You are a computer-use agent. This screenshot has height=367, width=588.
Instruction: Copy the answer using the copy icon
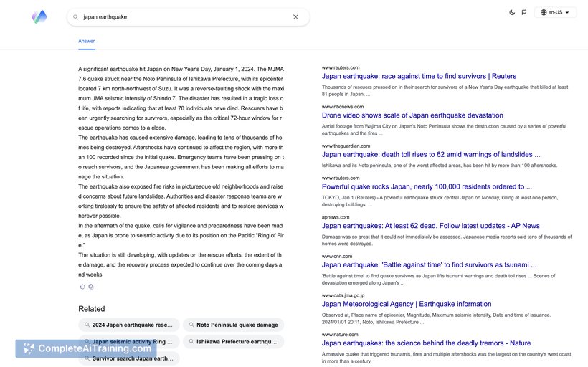91,287
